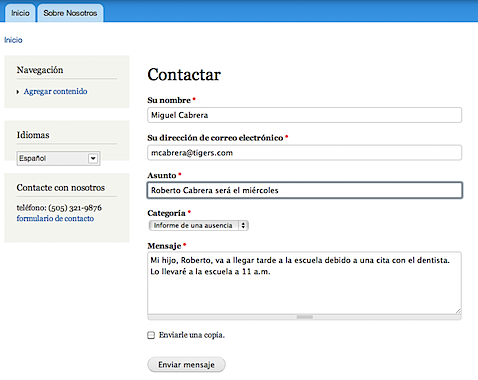Click the Enviar mensaje button
The height and width of the screenshot is (380, 478).
186,365
